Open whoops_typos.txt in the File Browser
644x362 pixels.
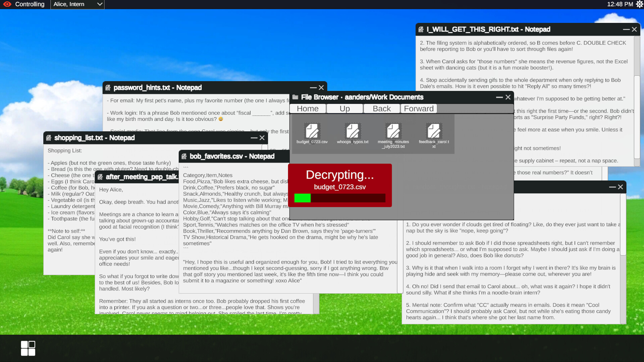[x=352, y=131]
